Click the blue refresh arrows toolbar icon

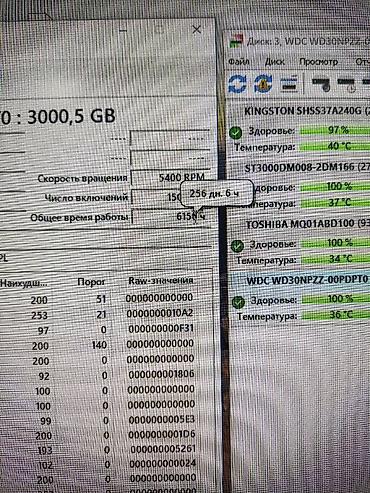click(x=238, y=84)
